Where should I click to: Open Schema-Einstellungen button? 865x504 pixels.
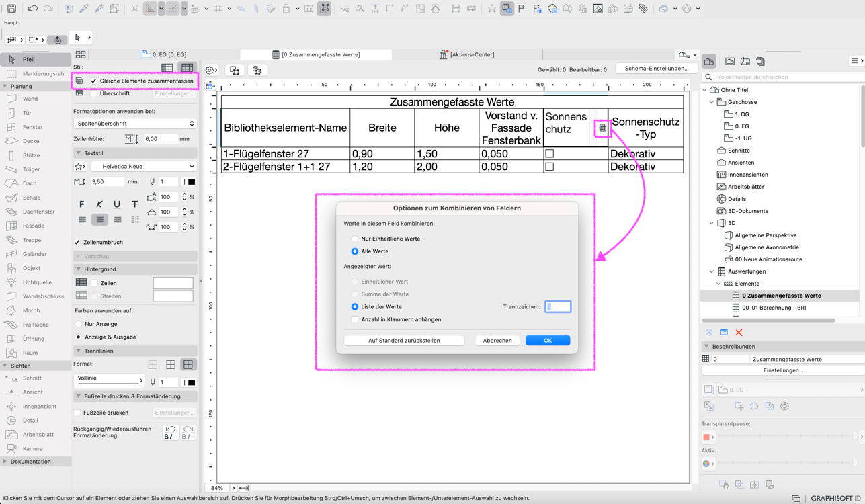click(656, 69)
